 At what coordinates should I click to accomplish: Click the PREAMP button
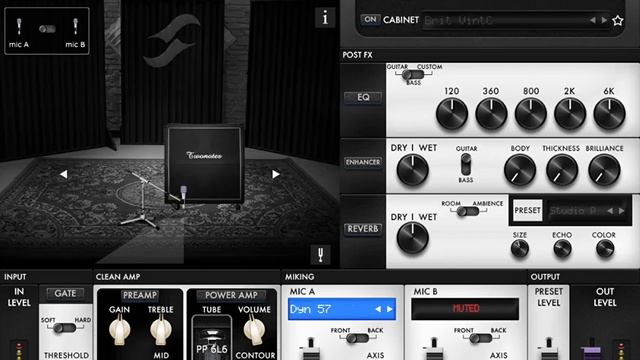click(140, 295)
